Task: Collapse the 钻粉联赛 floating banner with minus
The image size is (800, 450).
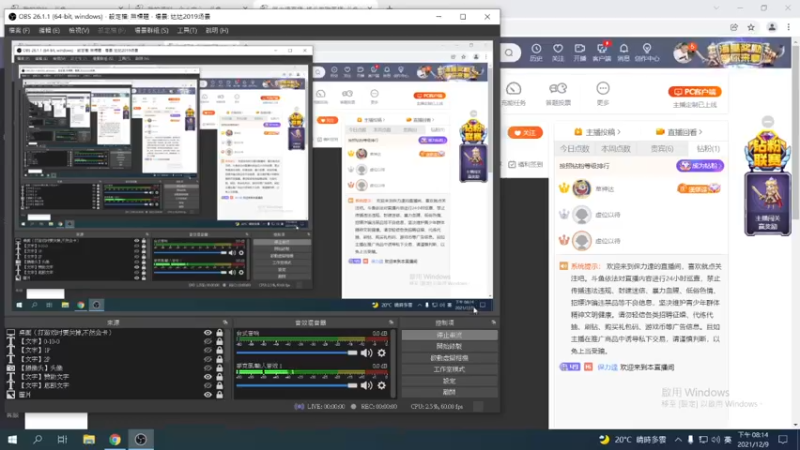Action: pyautogui.click(x=767, y=121)
